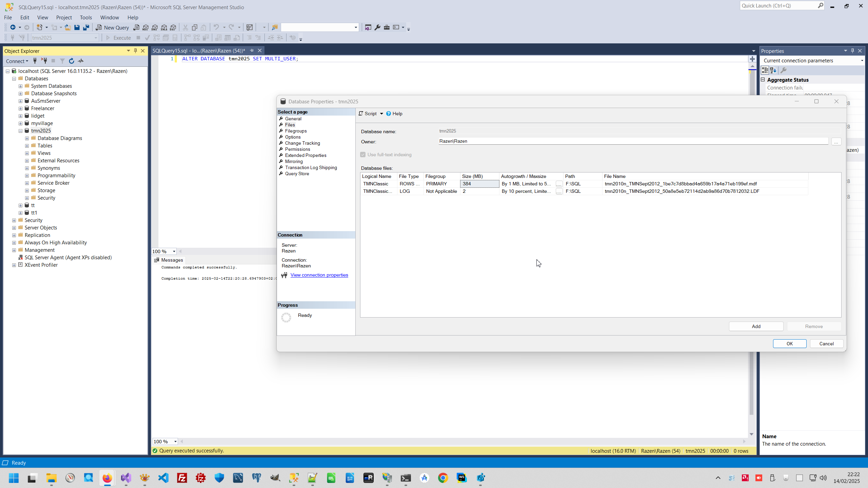Click the Add button for database files
868x488 pixels.
[756, 326]
